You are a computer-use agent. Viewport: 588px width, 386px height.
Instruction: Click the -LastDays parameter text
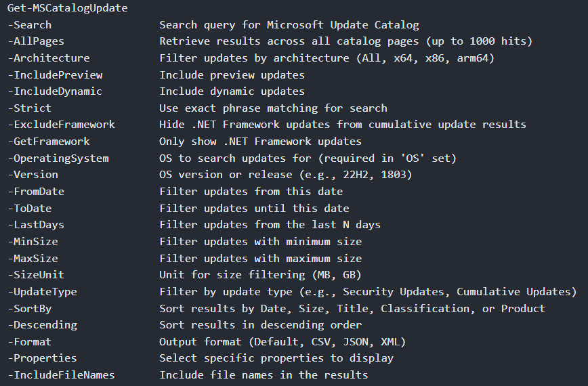coord(37,225)
